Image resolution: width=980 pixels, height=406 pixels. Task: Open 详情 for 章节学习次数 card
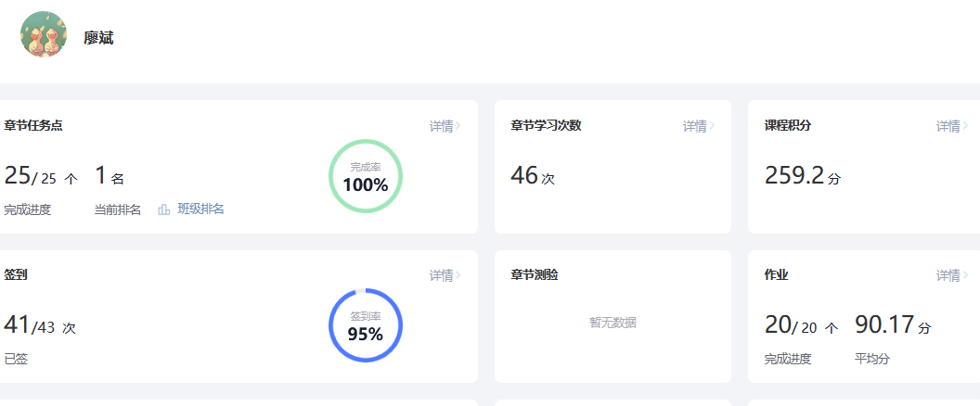click(x=694, y=126)
